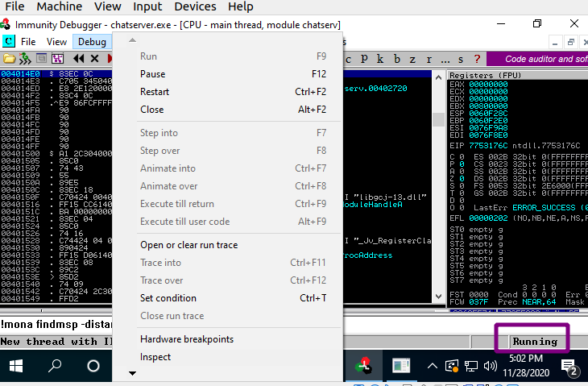Open call stack window with 'k' button

[x=381, y=58]
